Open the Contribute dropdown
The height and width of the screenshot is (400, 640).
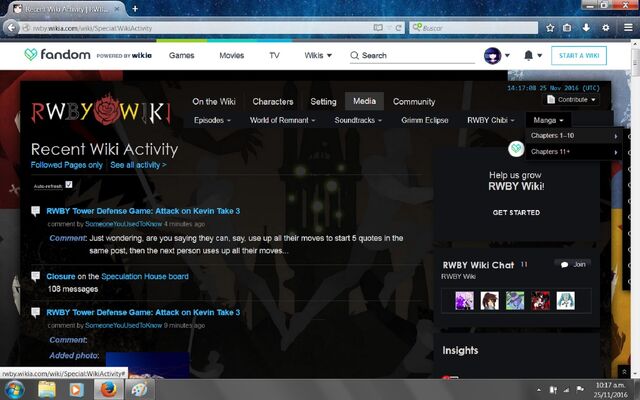[571, 100]
